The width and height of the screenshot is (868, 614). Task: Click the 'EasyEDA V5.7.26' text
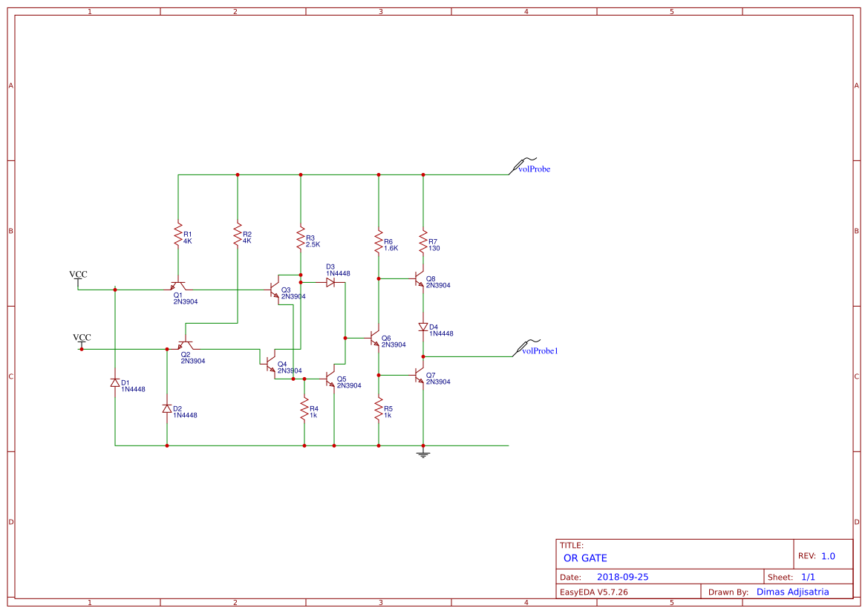[x=593, y=592]
